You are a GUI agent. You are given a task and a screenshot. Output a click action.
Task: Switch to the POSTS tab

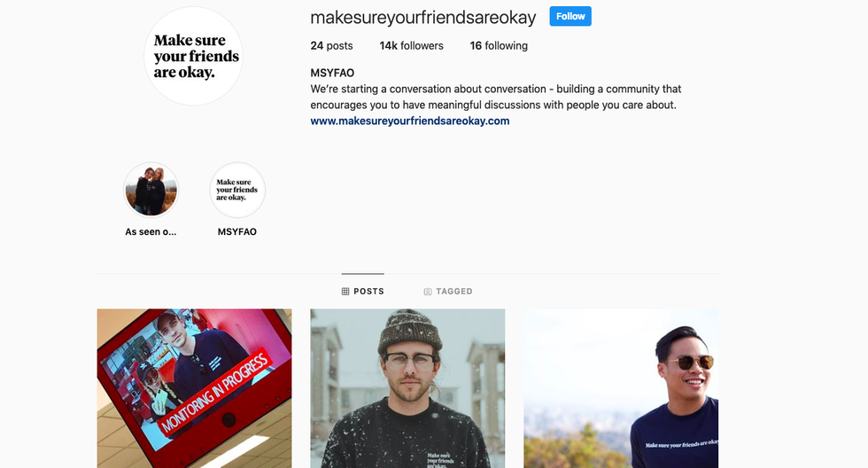362,292
